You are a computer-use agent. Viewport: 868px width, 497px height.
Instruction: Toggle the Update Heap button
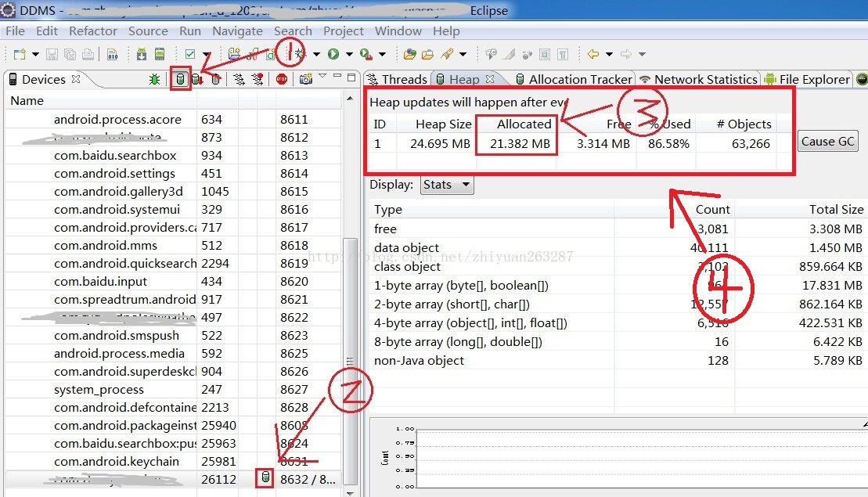click(180, 80)
